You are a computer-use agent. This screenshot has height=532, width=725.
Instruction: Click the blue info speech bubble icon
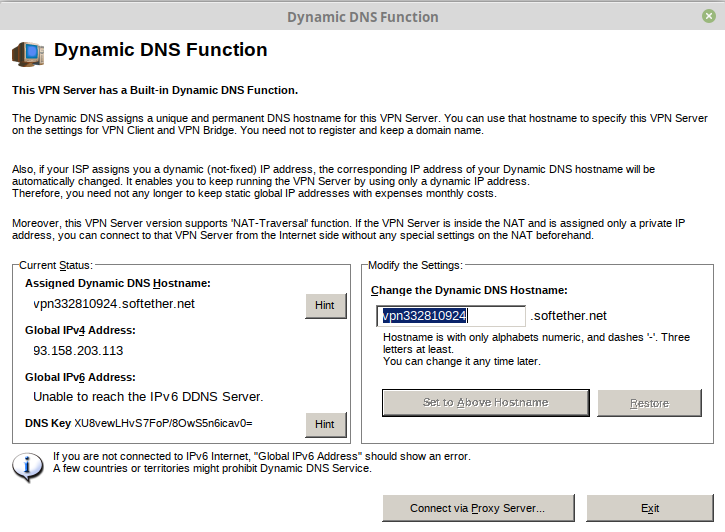coord(28,467)
